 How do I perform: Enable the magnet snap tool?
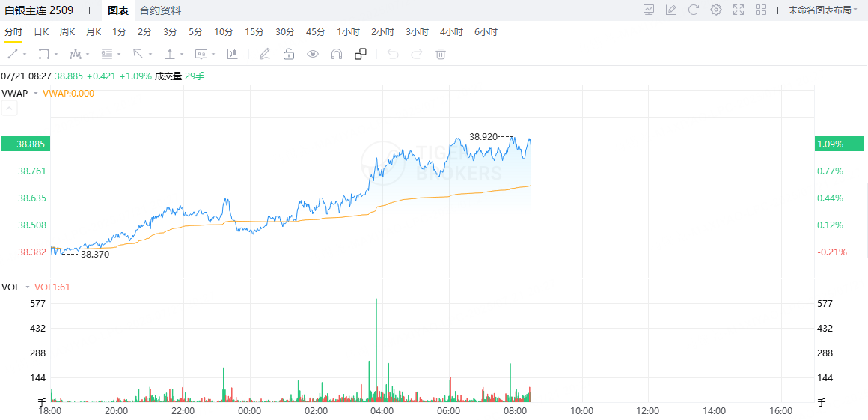(337, 54)
